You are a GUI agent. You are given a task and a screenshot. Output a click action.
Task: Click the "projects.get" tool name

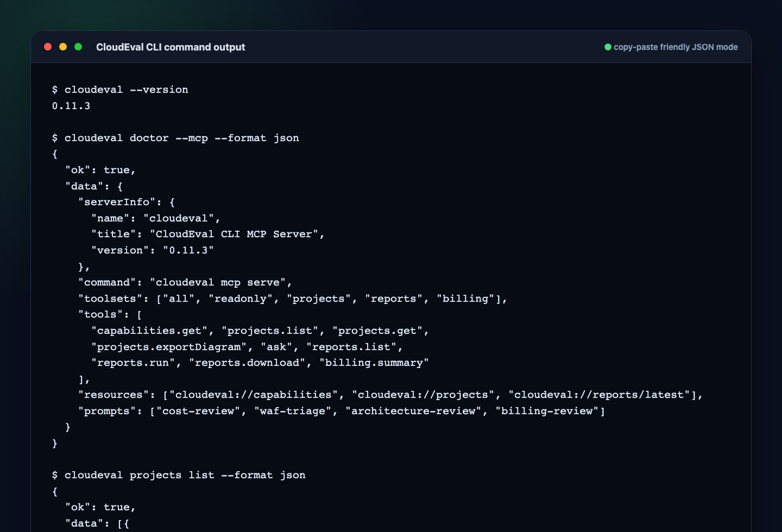pyautogui.click(x=377, y=331)
